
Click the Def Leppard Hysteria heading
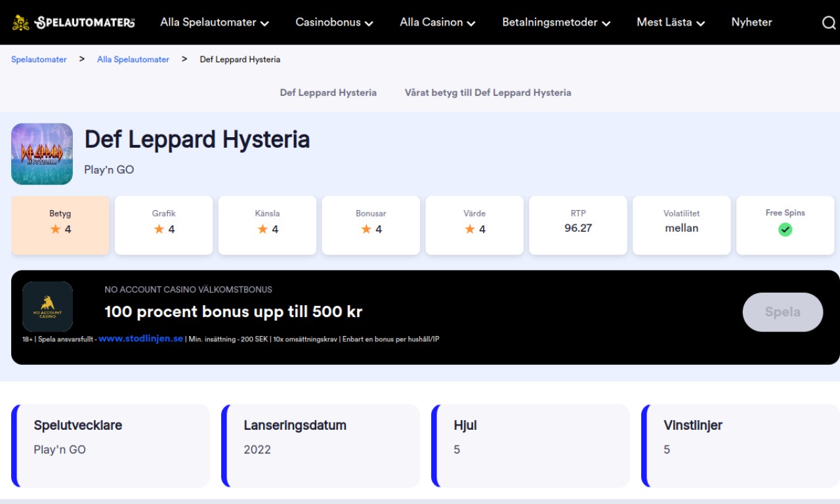coord(197,139)
